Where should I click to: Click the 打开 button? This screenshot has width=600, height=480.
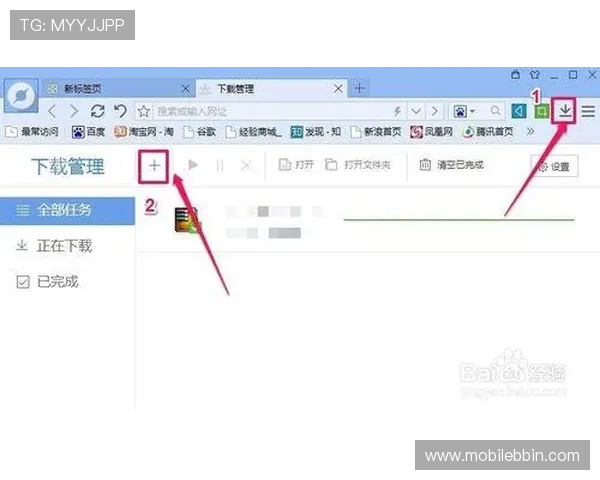296,165
